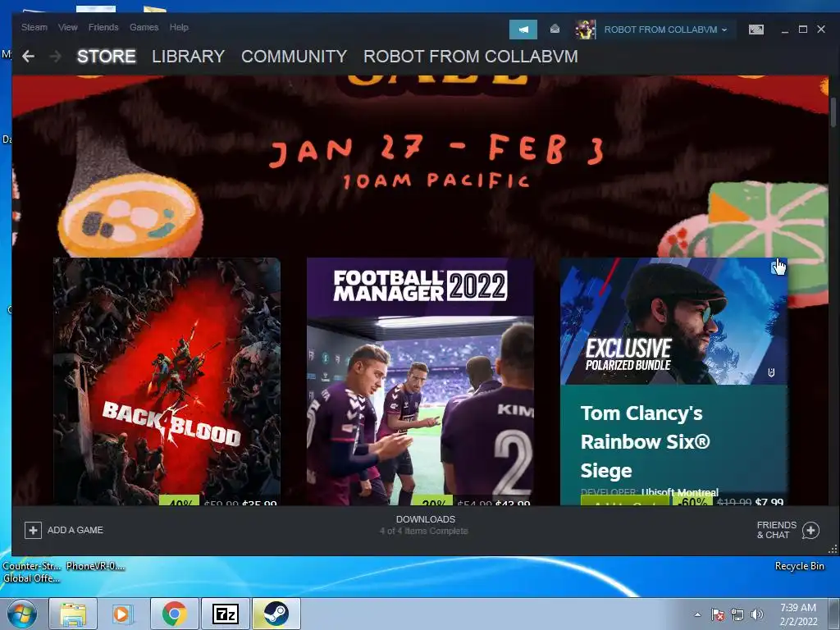The width and height of the screenshot is (840, 630).
Task: Click the user avatar picture
Action: 585,30
